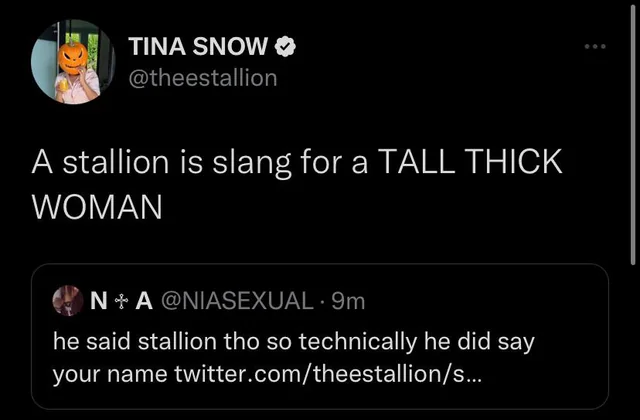
Task: Click the word WOMAN in the tweet
Action: [98, 207]
